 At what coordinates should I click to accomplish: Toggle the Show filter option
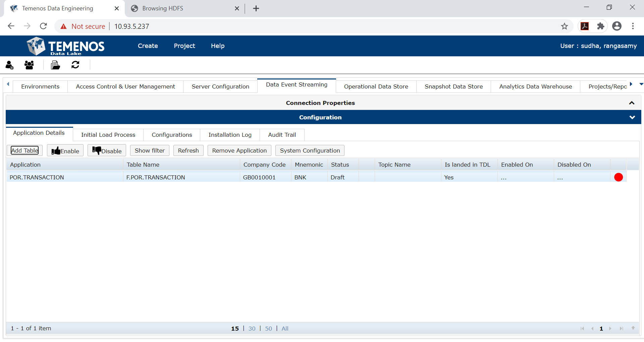click(x=149, y=150)
